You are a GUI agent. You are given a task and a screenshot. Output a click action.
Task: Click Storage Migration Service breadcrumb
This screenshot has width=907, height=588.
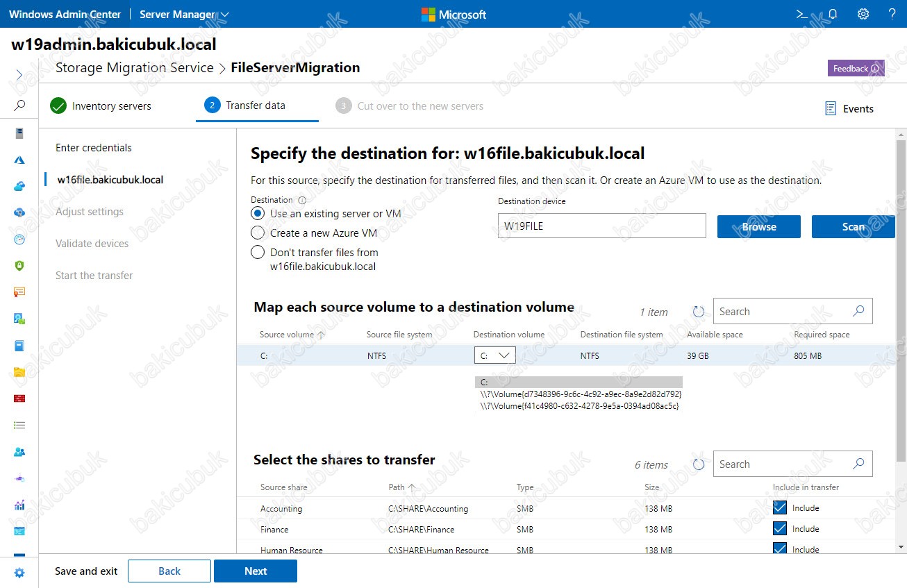tap(135, 68)
